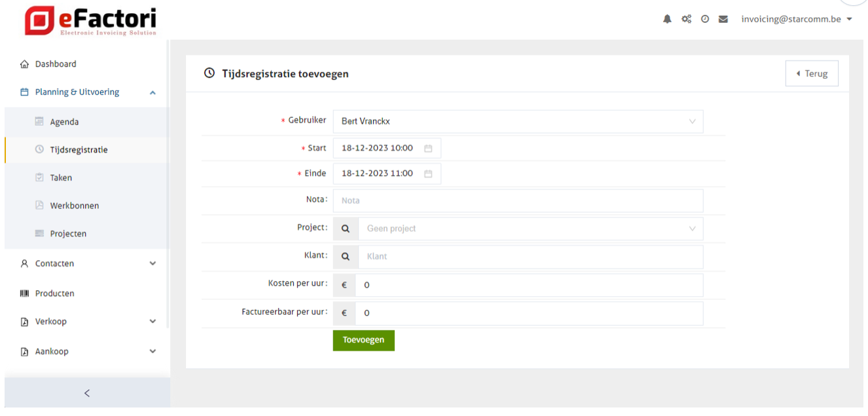Click the notification bell icon
Screen dimensions: 868x416
tap(667, 20)
